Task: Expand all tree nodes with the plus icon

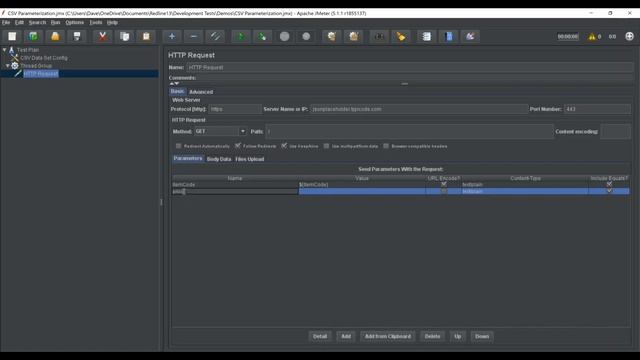Action: (172, 36)
